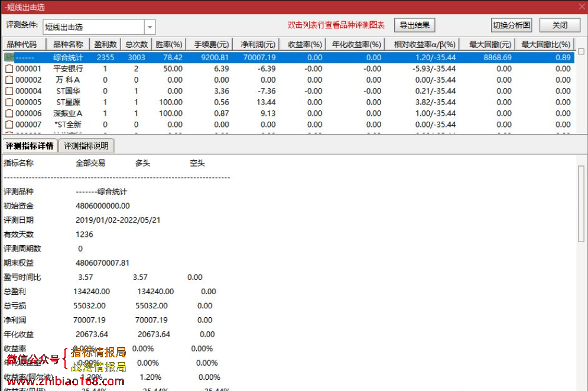This screenshot has width=588, height=391.
Task: Click the 全部交易 column heading
Action: (90, 163)
